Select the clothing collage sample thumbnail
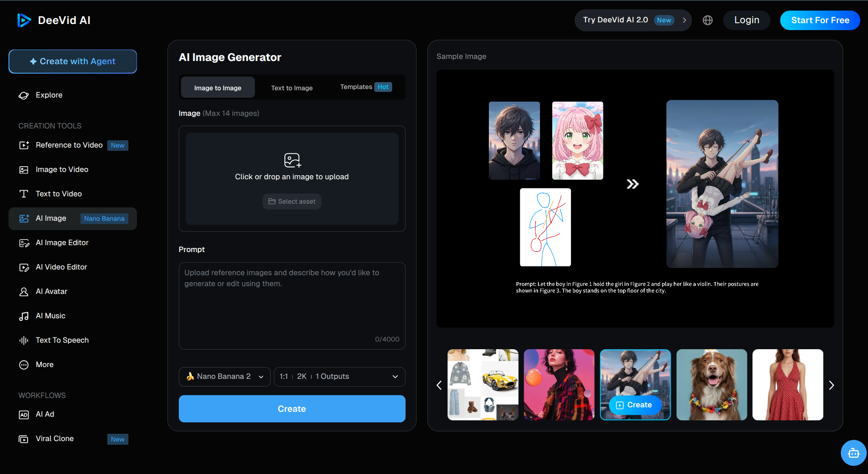The height and width of the screenshot is (474, 868). [x=483, y=385]
